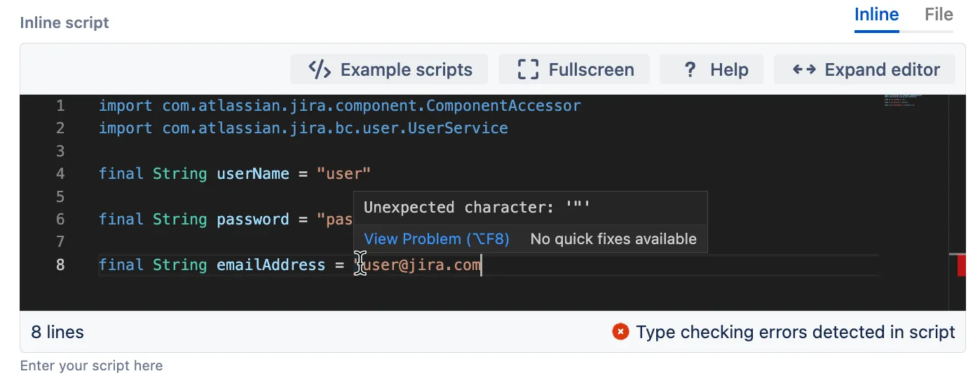Click line number 1 in the gutter
The width and height of the screenshot is (980, 376).
[60, 106]
